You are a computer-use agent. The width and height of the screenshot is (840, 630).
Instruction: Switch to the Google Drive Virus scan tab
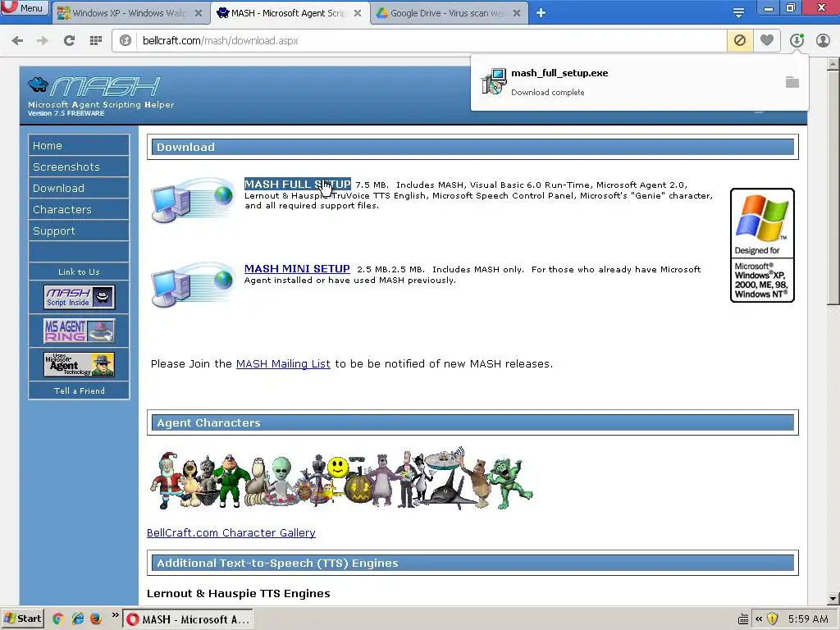coord(449,13)
